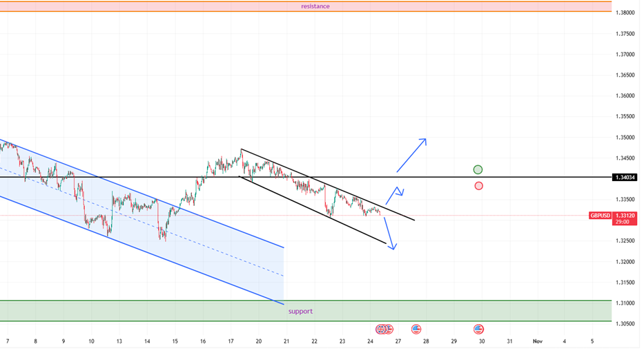Click the 1.30500 price axis label
The height and width of the screenshot is (349, 644).
[x=625, y=323]
